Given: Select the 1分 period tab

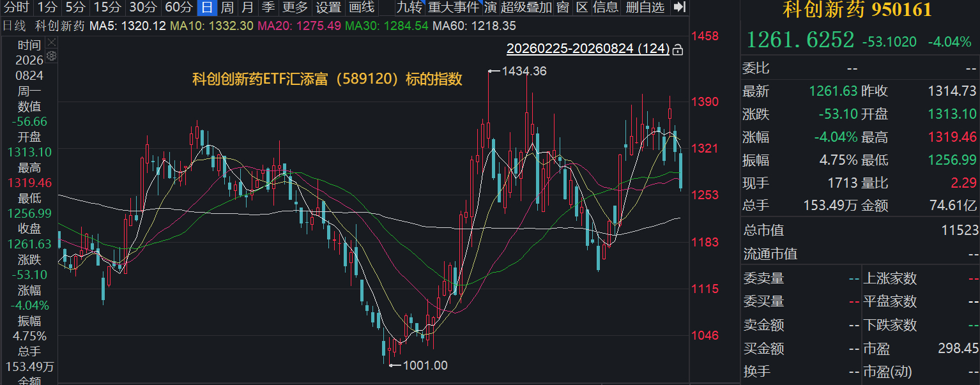Looking at the screenshot, I should coord(47,8).
